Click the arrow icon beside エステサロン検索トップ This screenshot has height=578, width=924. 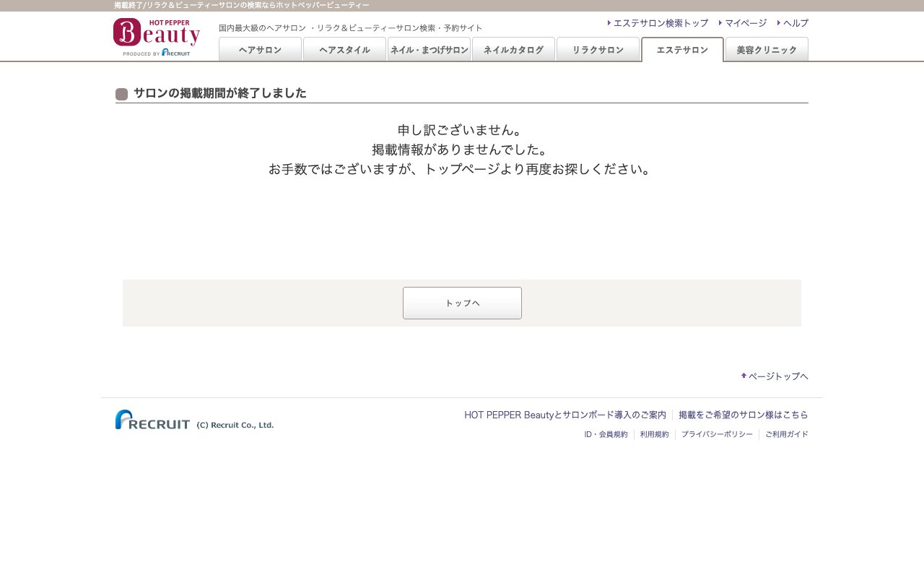(609, 23)
